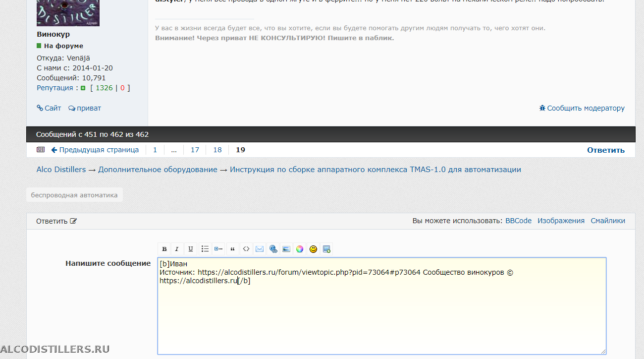Insert email link envelope icon
Viewport: 644px width, 359px height.
coord(259,249)
